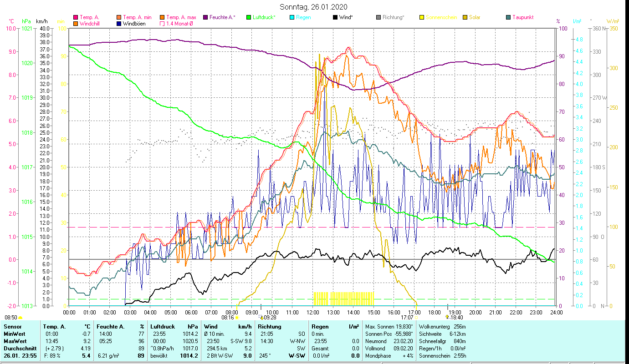The image size is (629, 364).
Task: Click the hollow 1.4 Monat-Ø legend box
Action: [162, 24]
